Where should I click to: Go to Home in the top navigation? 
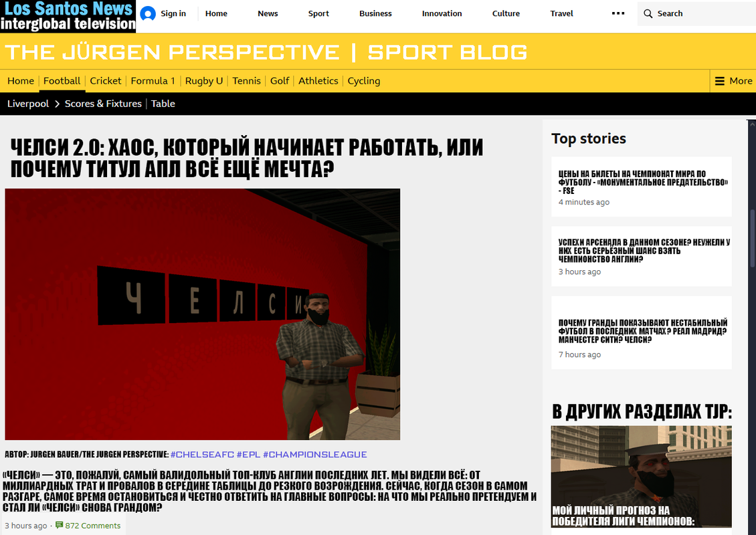(216, 13)
